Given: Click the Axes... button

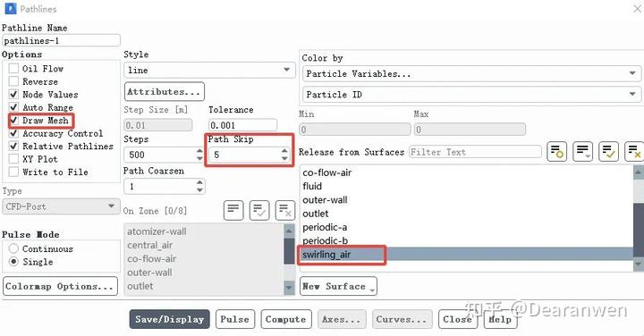Looking at the screenshot, I should (x=342, y=319).
